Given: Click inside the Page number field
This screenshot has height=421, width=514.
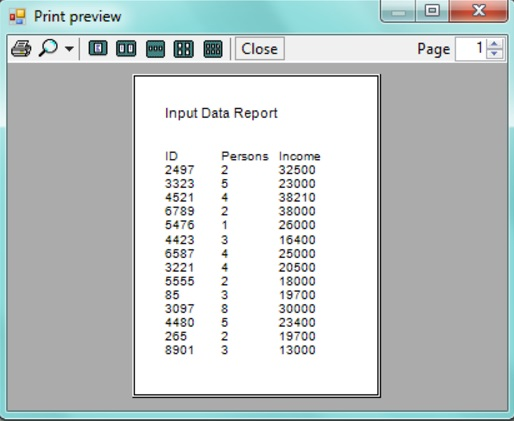Looking at the screenshot, I should (471, 49).
